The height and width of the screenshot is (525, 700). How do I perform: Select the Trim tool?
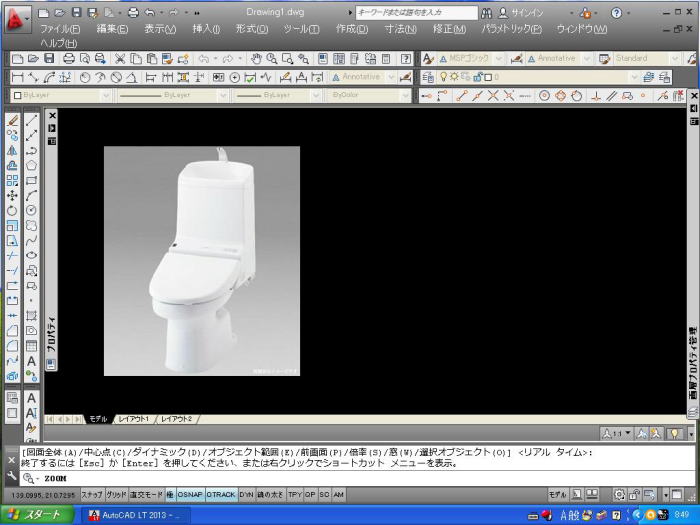12,255
